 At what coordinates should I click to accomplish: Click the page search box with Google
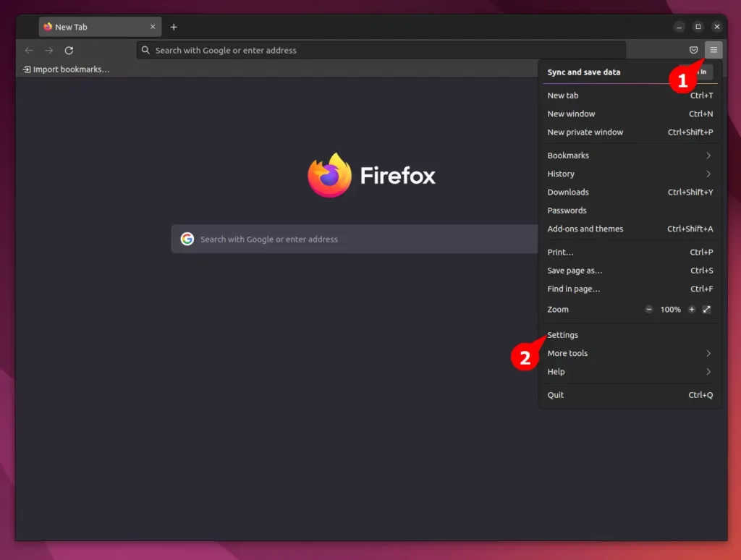point(355,239)
